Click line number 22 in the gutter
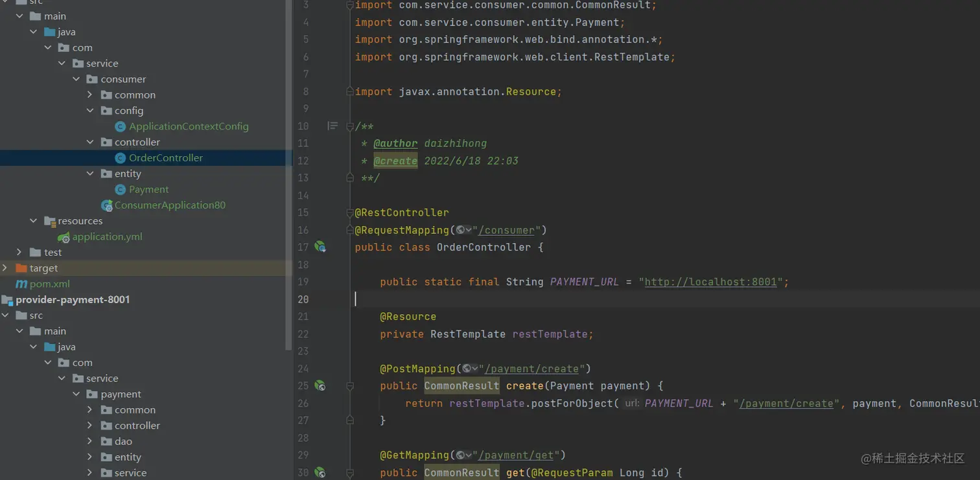This screenshot has height=480, width=980. [303, 334]
